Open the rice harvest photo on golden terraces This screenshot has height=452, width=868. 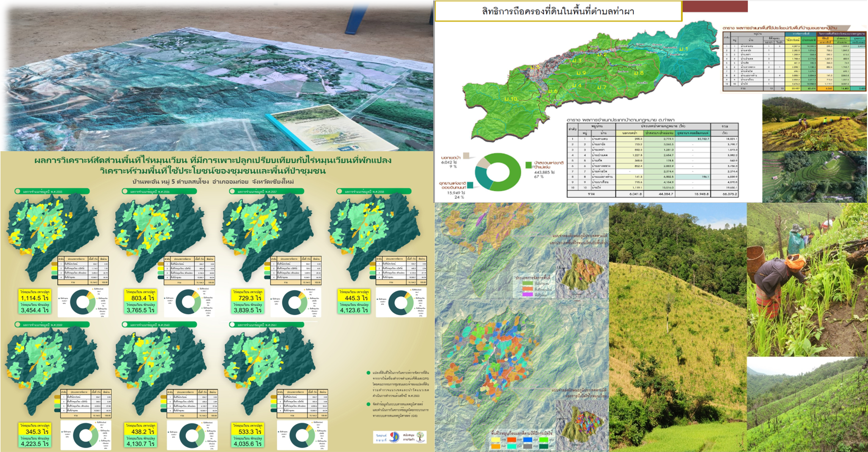click(814, 123)
